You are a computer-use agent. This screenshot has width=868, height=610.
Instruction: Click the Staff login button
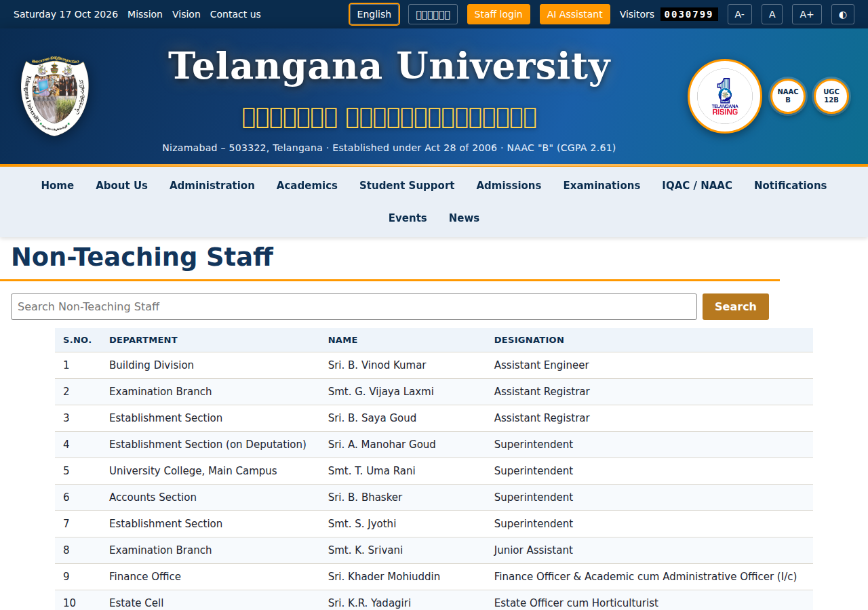[498, 14]
